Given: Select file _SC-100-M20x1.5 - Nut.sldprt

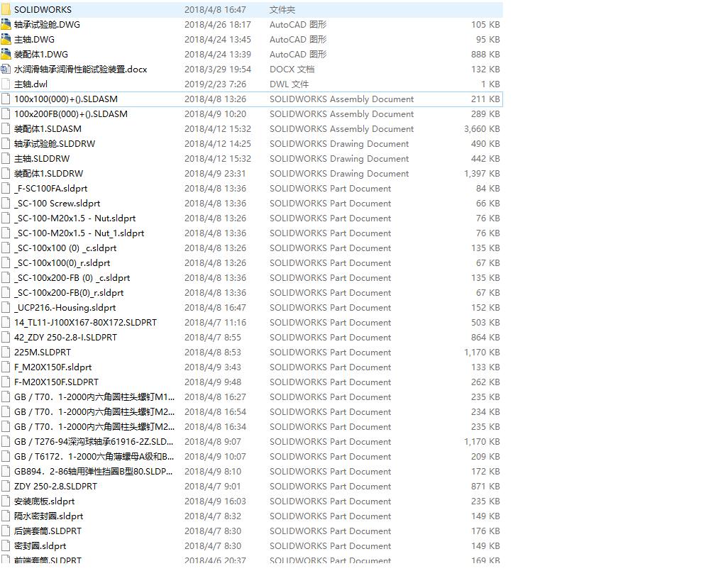Looking at the screenshot, I should [x=75, y=218].
